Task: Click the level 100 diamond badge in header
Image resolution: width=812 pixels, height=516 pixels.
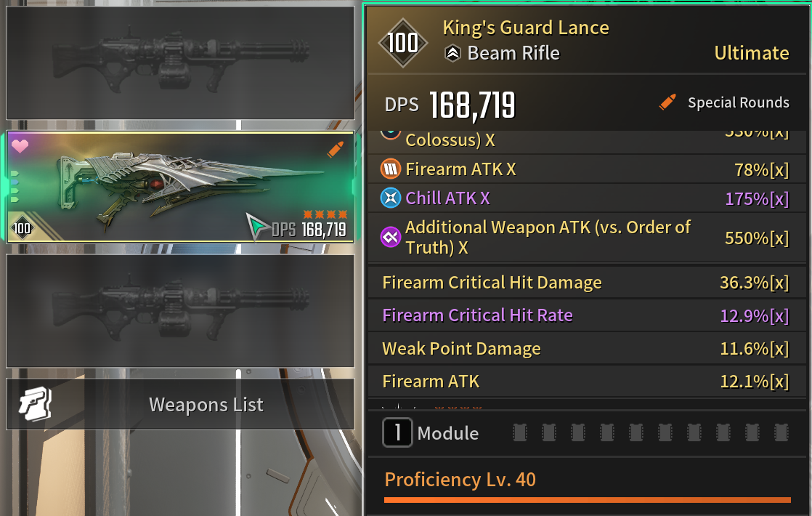Action: point(403,43)
